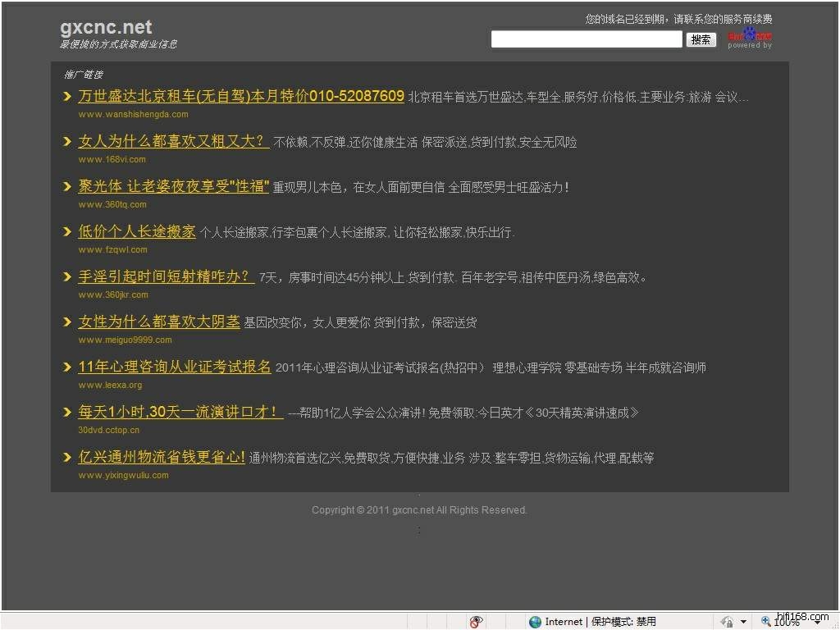This screenshot has height=630, width=840.
Task: Open the 低价个人长途搬家 link
Action: point(137,232)
